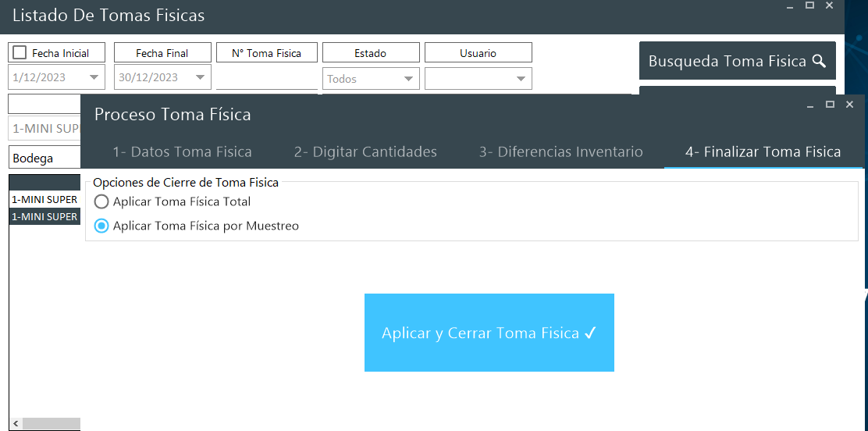
Task: Open the Estado dropdown showing Todos
Action: [409, 79]
